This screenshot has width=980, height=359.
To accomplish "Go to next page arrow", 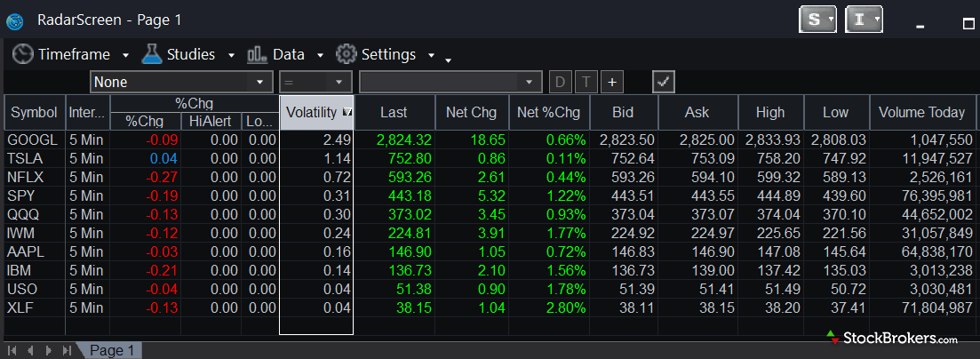I will (x=48, y=351).
